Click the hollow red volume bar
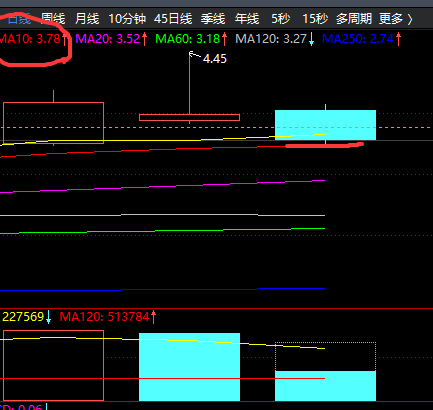Image resolution: width=433 pixels, height=410 pixels. pos(53,365)
